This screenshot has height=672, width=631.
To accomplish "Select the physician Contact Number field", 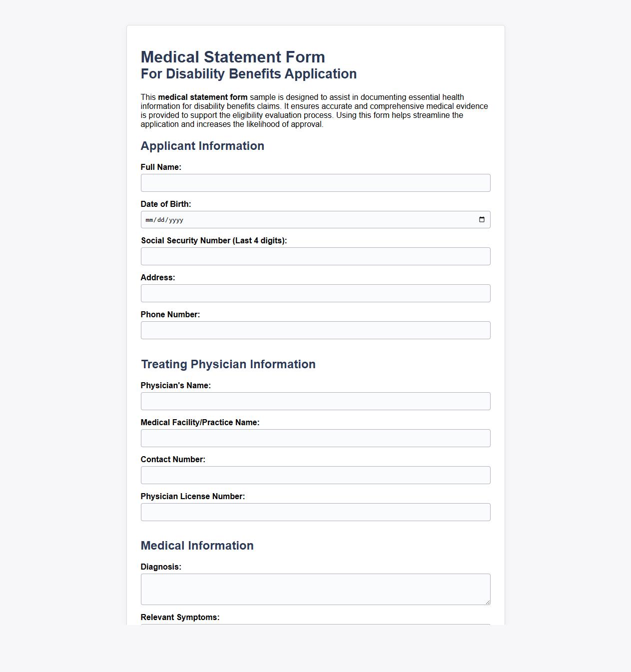I will pos(315,475).
